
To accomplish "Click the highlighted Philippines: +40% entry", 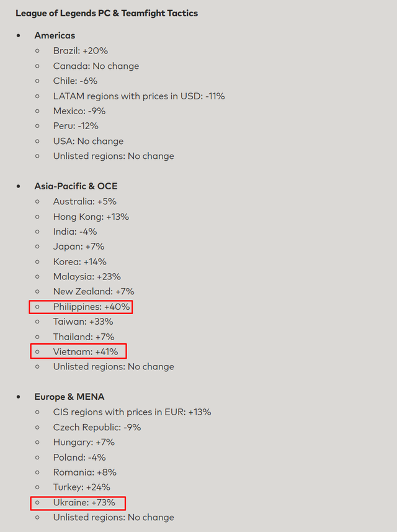I will pos(91,307).
